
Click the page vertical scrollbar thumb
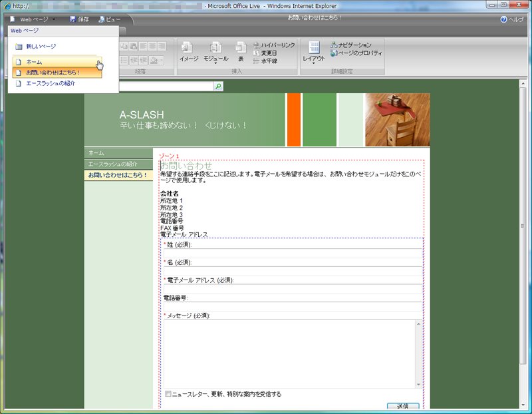[523, 226]
